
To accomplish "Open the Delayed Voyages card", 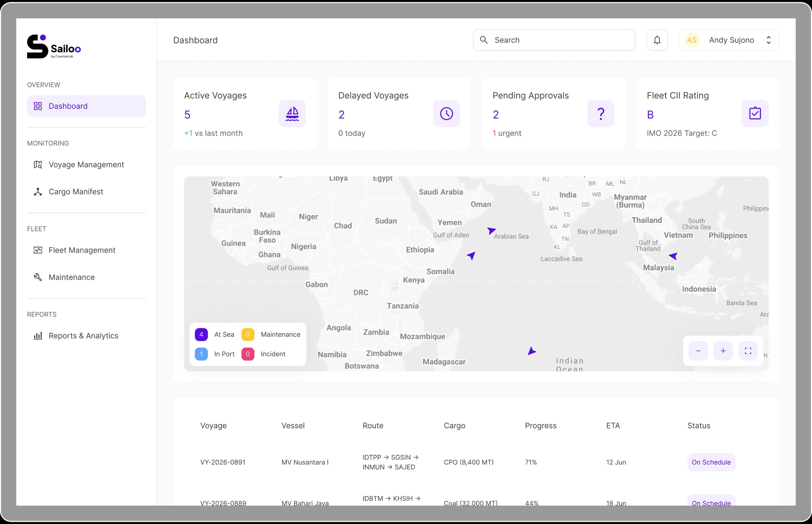I will [399, 114].
